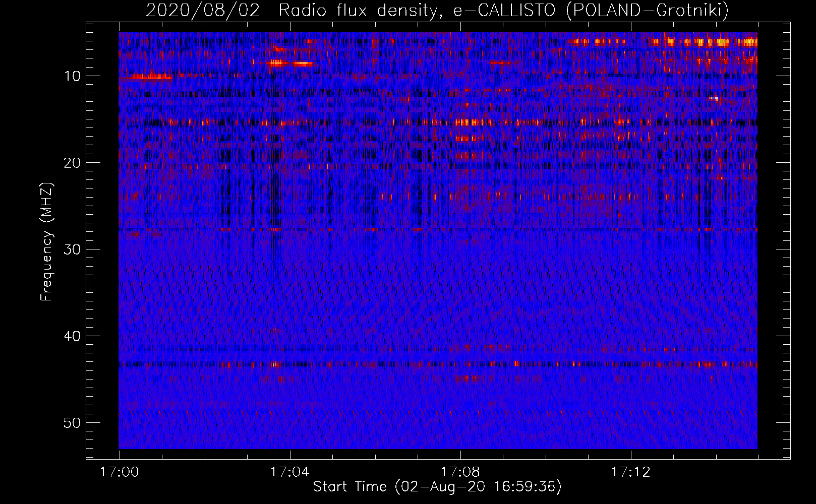Viewport: 816px width, 504px height.
Task: Click the 'Frequency (MHZ)' y-axis label
Action: pos(46,242)
